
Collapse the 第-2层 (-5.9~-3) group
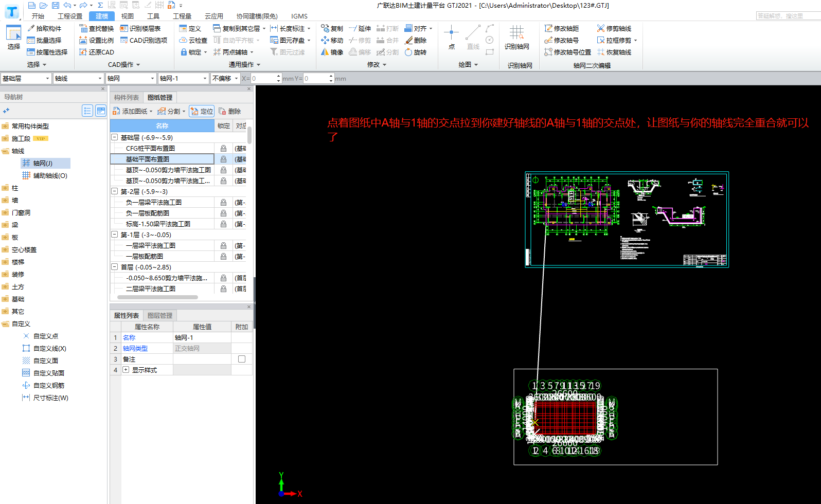tap(115, 191)
